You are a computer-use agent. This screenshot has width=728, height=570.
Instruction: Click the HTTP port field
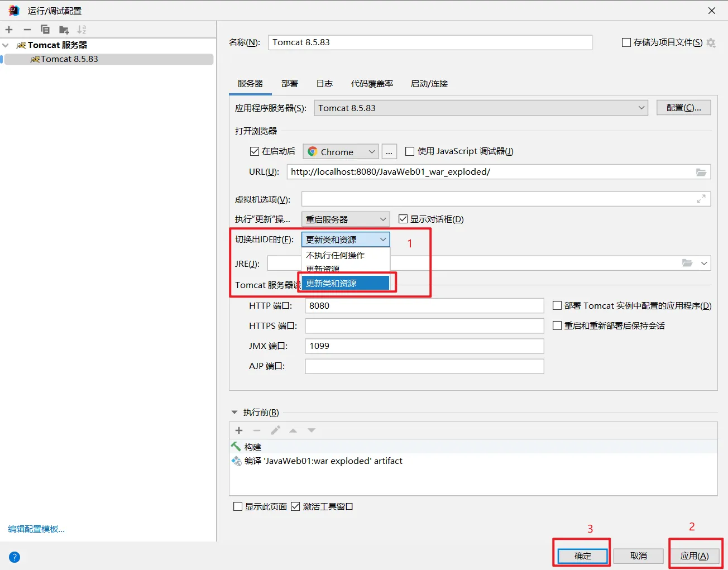pos(424,305)
